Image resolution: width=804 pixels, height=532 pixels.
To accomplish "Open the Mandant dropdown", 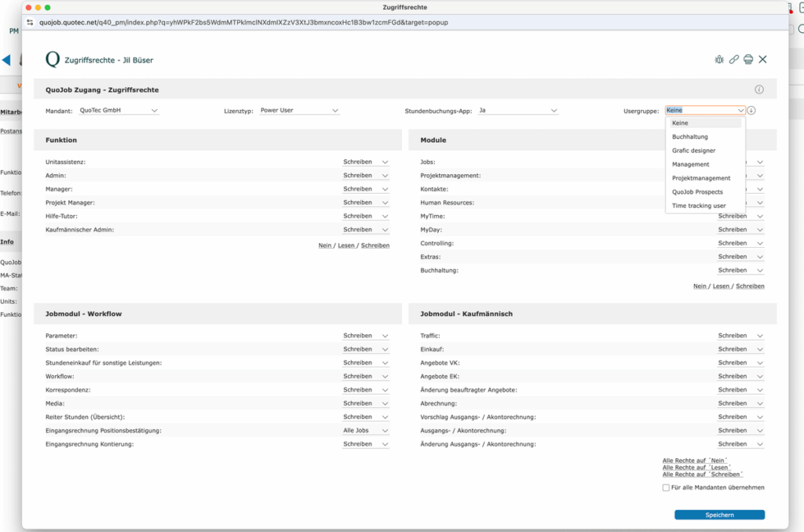I will (119, 111).
